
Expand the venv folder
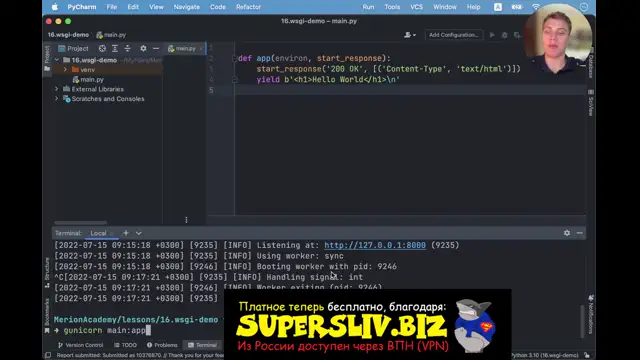click(65, 70)
